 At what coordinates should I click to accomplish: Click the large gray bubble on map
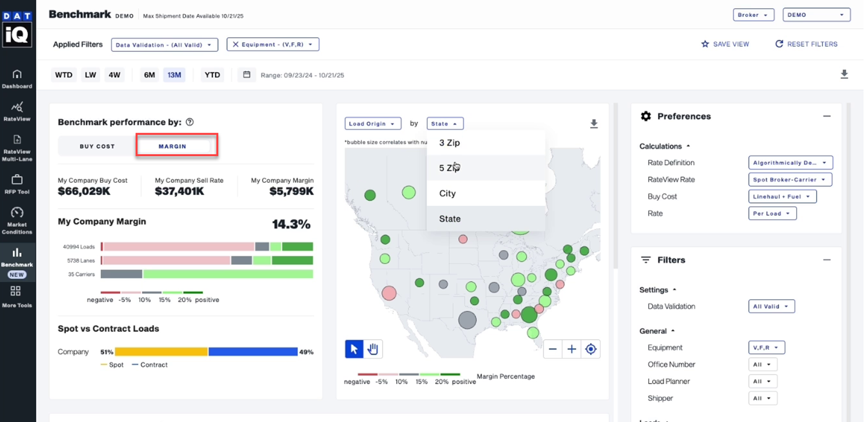tap(467, 320)
